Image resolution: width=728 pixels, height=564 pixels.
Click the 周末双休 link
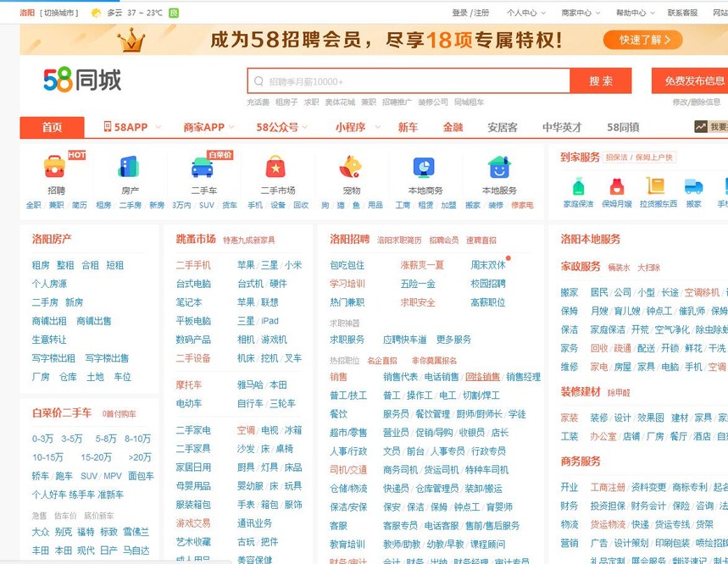point(488,265)
